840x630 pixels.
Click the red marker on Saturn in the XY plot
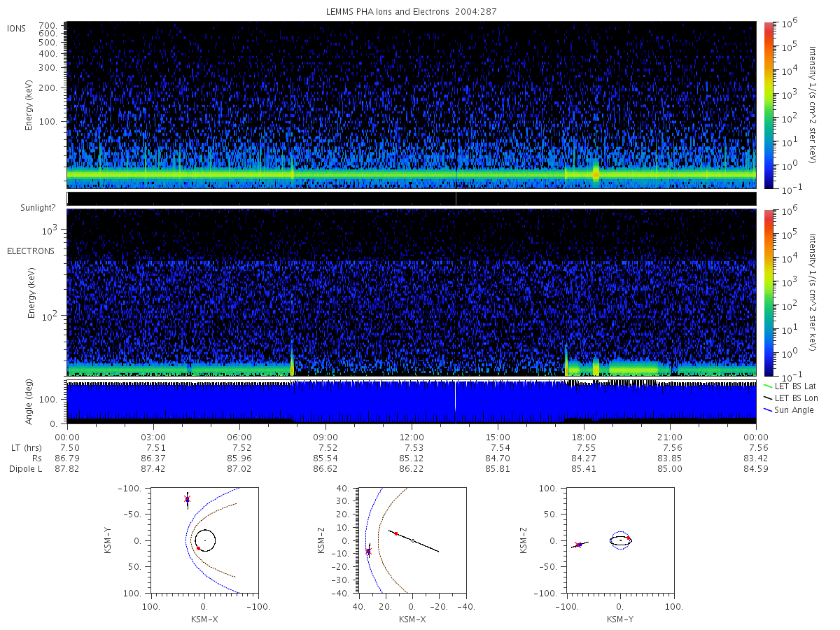click(x=199, y=548)
